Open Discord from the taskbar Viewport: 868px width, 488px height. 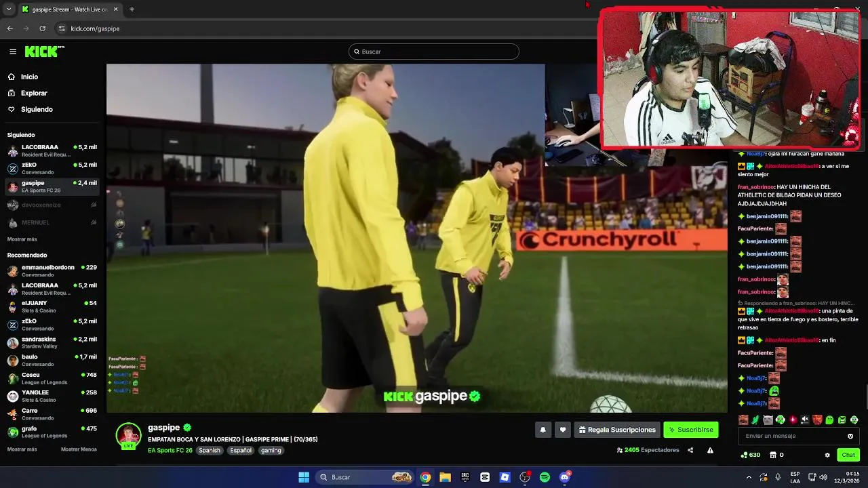[x=565, y=477]
